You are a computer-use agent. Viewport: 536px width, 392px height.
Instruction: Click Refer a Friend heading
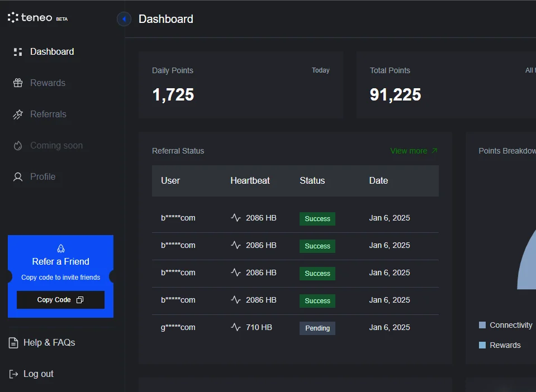[60, 261]
